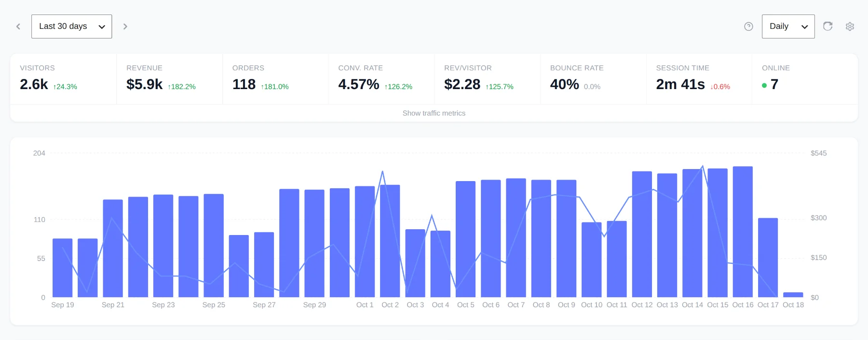Click the Sep 25 bar in chart
Image resolution: width=868 pixels, height=340 pixels.
click(214, 246)
